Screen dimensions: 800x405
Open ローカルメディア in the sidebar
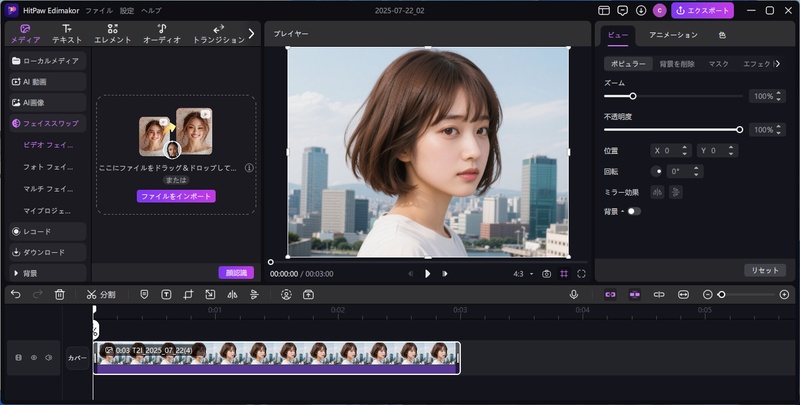point(47,61)
